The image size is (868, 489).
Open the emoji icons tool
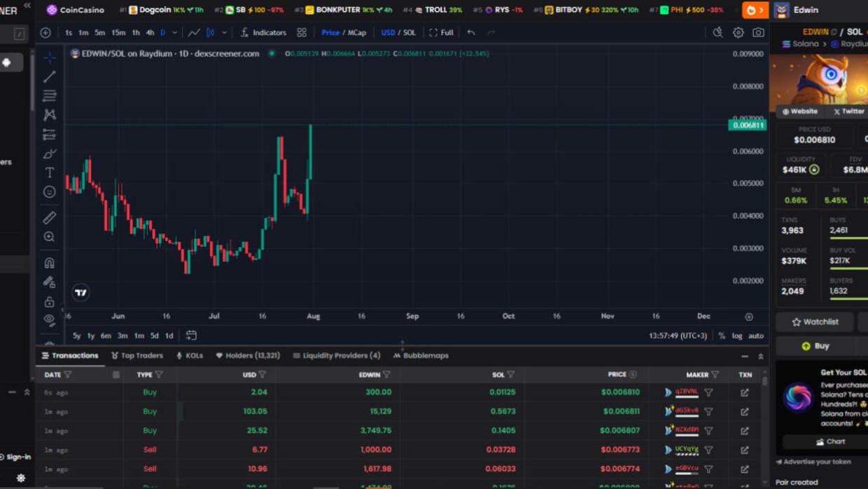point(49,191)
